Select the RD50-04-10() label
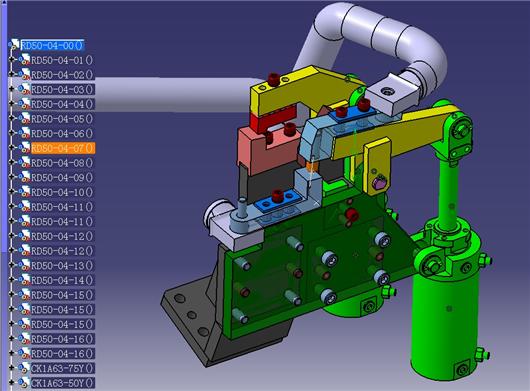The image size is (530, 391). (62, 192)
